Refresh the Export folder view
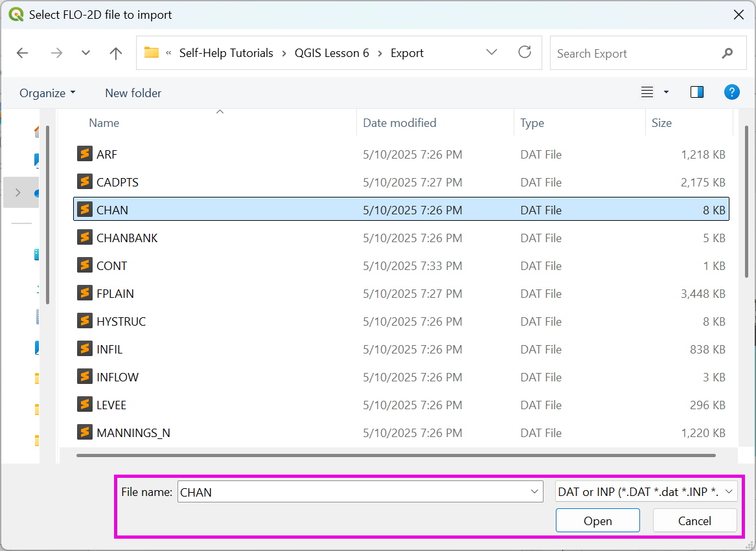 point(525,52)
